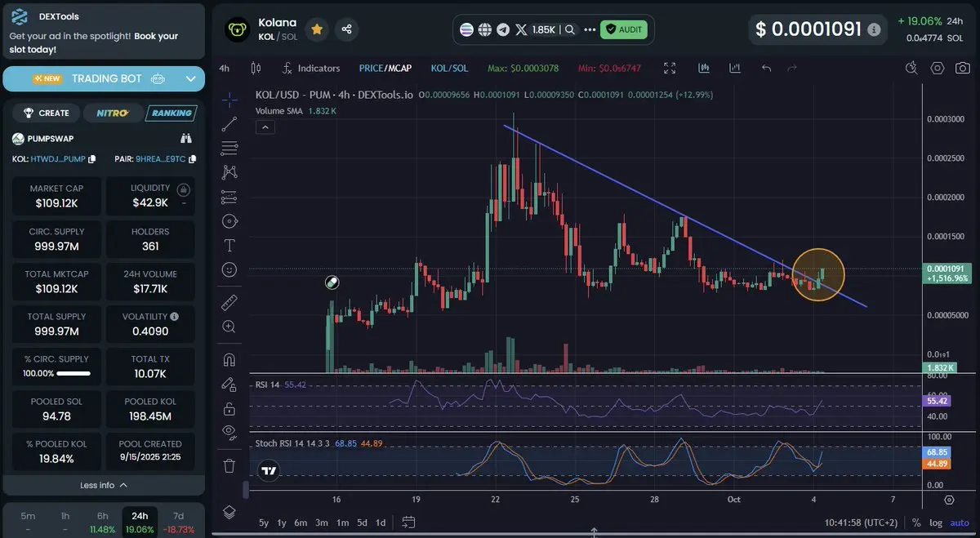Show price info icon beside $0.0001091

pos(875,29)
